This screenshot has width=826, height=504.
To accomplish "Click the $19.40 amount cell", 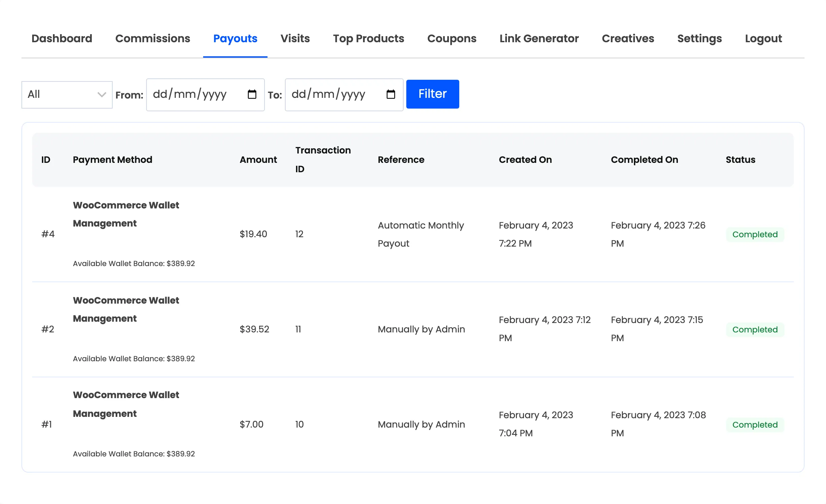I will click(253, 234).
